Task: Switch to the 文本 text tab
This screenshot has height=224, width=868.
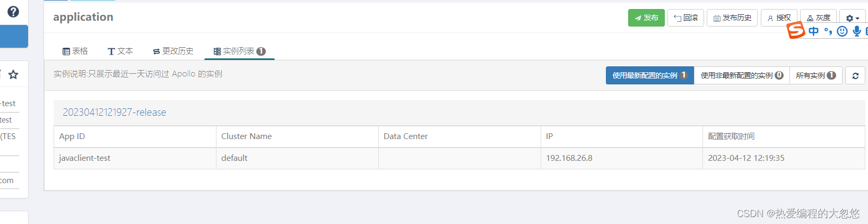Action: click(120, 51)
